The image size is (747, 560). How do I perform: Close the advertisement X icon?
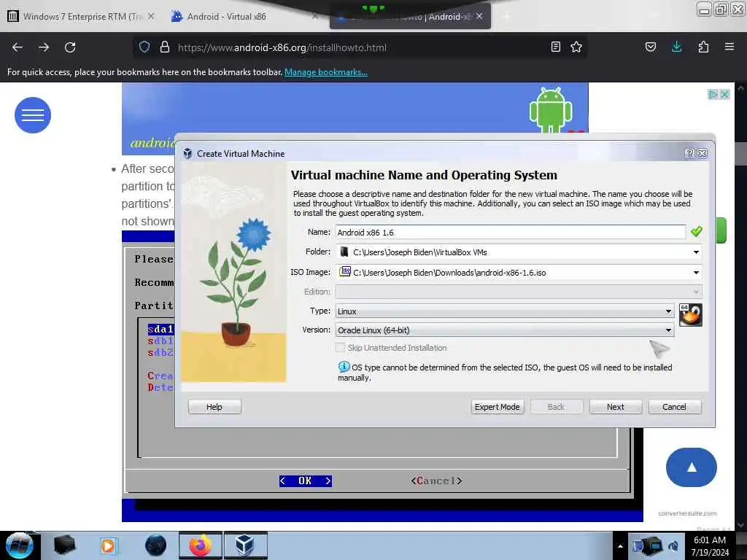(x=725, y=95)
